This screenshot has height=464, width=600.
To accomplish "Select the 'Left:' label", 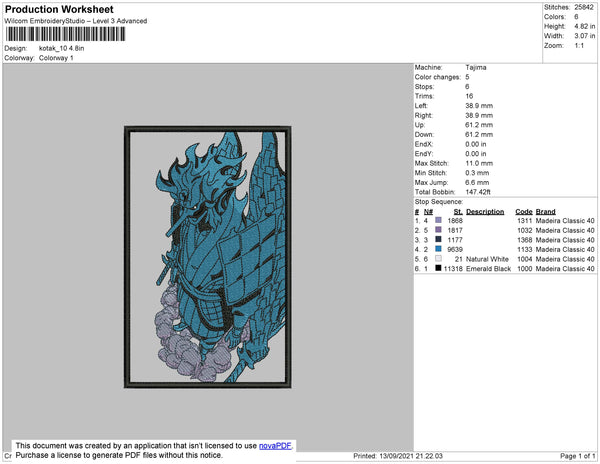I will (x=421, y=106).
